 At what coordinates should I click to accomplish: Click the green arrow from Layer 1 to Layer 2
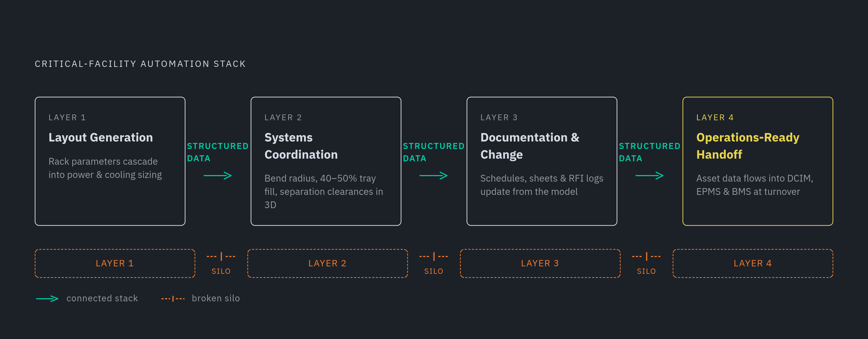(x=218, y=175)
